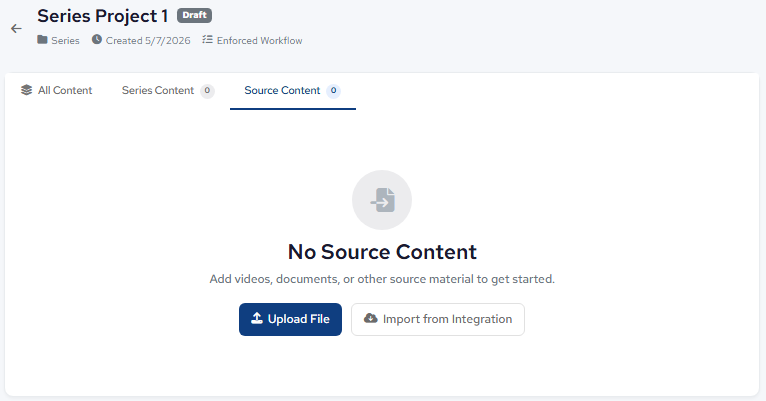The image size is (766, 401).
Task: Click the Source Content count badge
Action: tap(333, 90)
